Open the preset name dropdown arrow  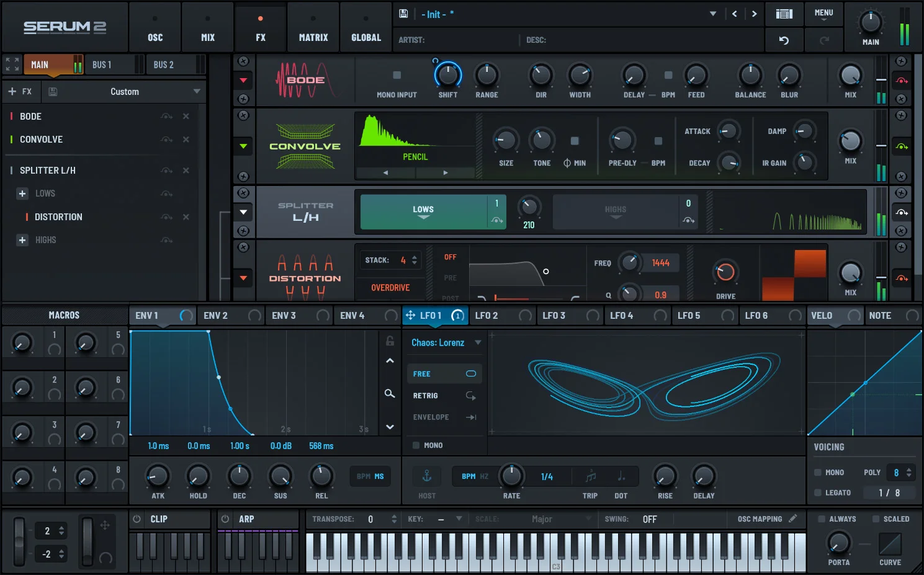[x=713, y=14]
